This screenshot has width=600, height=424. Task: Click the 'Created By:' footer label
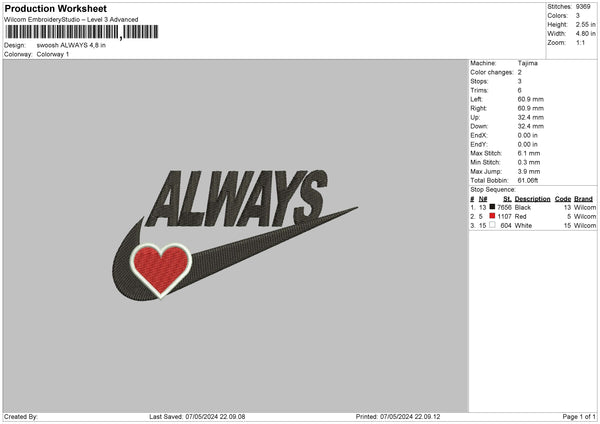(x=21, y=417)
